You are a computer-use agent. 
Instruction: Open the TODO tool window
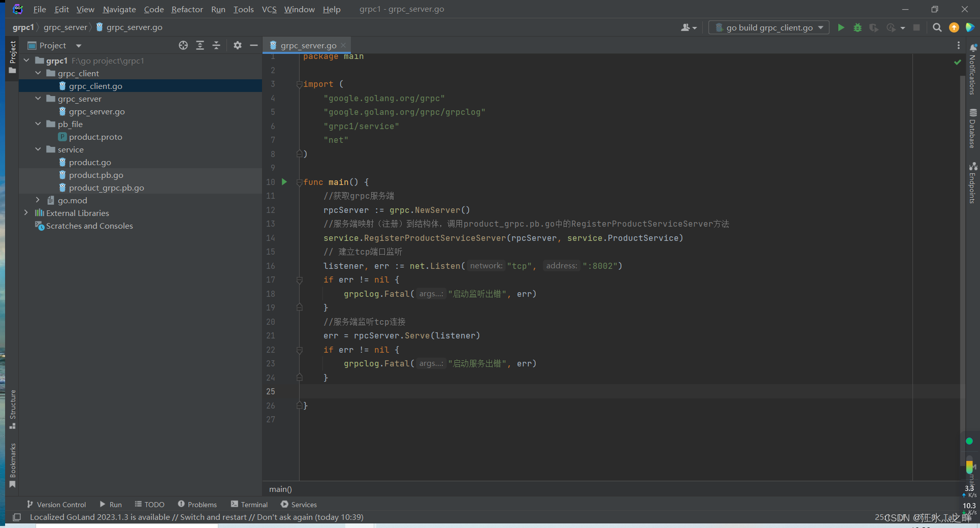(x=150, y=504)
